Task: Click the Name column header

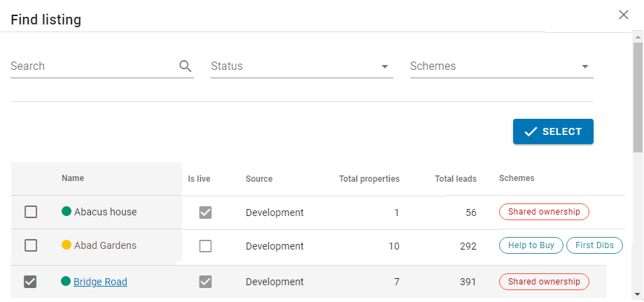Action: pos(73,178)
